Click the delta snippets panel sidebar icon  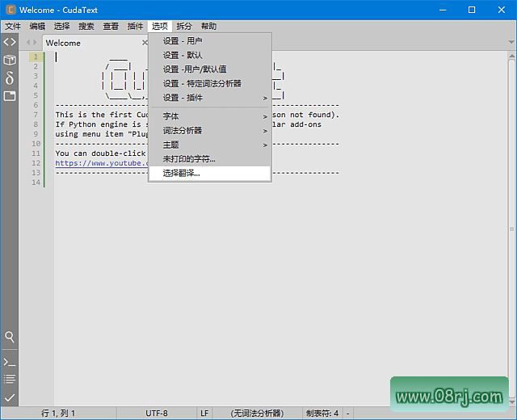9,78
